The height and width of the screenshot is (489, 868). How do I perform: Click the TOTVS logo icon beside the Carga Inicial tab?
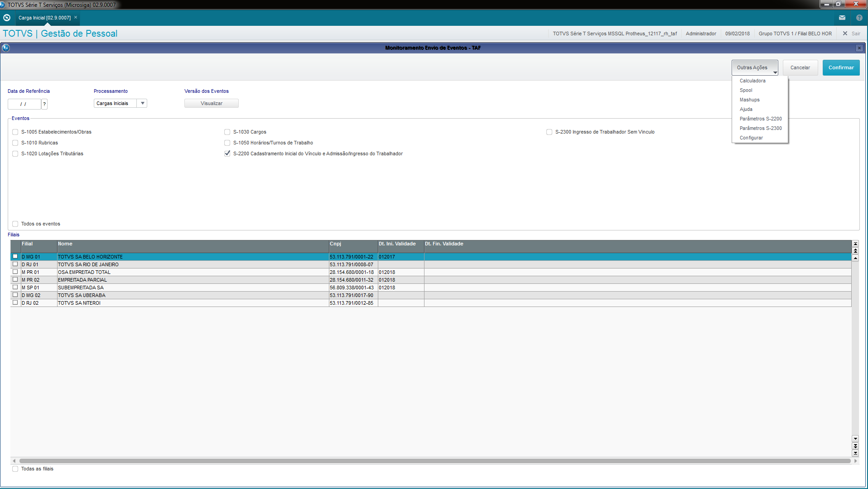pyautogui.click(x=7, y=18)
